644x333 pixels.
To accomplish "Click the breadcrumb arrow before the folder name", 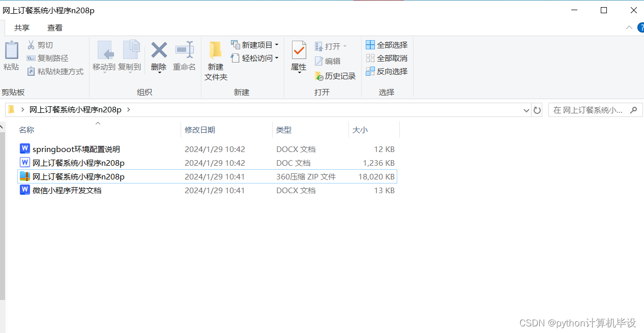I will [22, 109].
